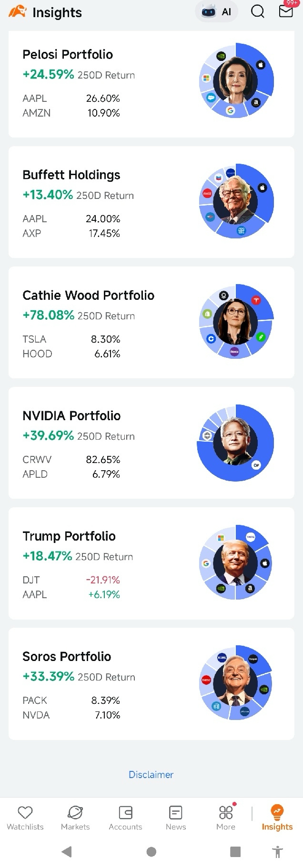This screenshot has height=868, width=303.
Task: Select the Insights tab
Action: [277, 818]
